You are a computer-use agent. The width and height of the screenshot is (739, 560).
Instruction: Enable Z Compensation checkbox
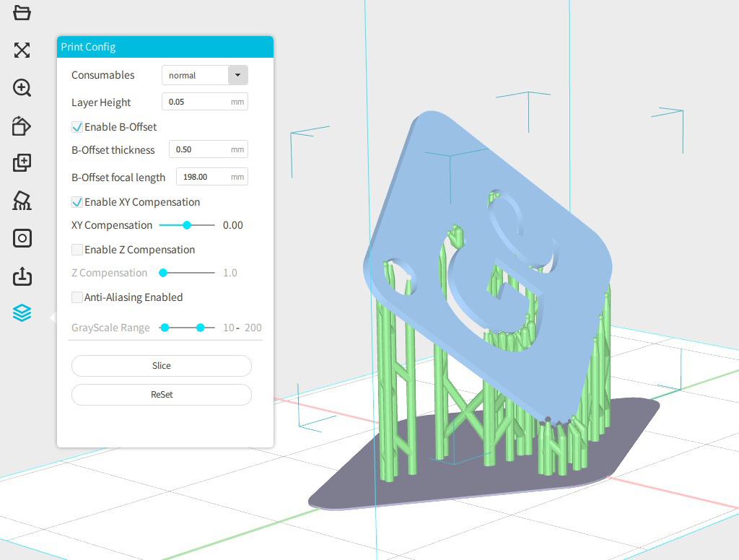pyautogui.click(x=76, y=250)
